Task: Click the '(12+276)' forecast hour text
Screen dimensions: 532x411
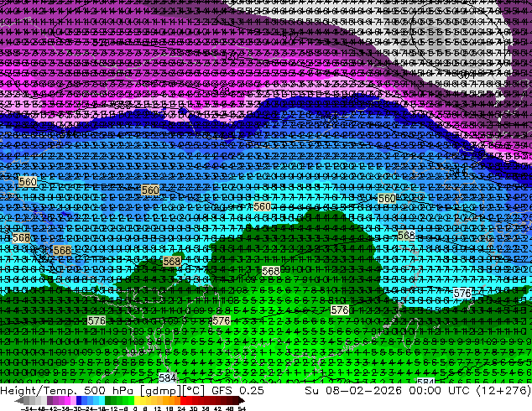Action: click(x=503, y=390)
